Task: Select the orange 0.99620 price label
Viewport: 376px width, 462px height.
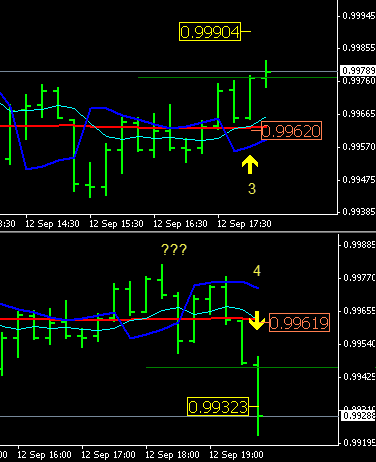Action: [291, 131]
